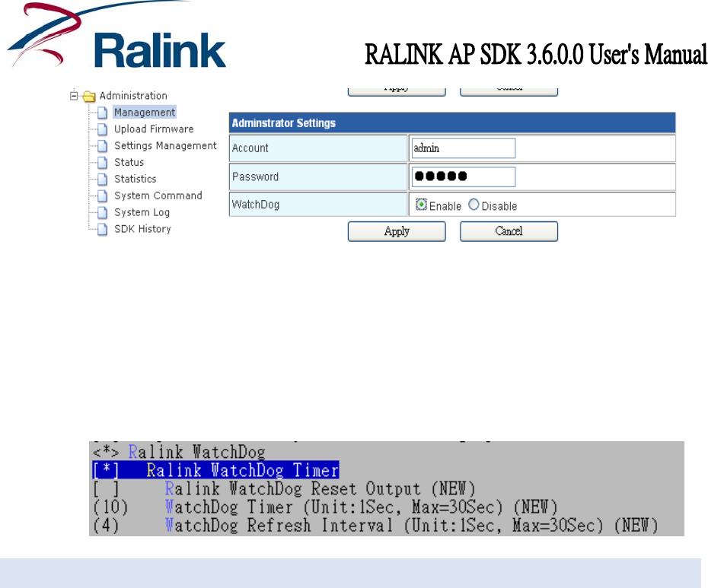Click Apply under Administrator Settings
Viewport: 708px width, 588px height.
(397, 231)
